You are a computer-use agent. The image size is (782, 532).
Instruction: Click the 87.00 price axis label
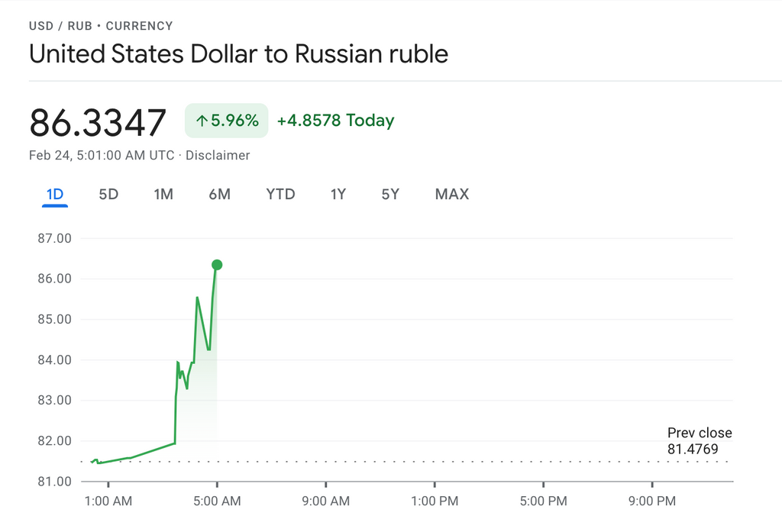click(53, 238)
